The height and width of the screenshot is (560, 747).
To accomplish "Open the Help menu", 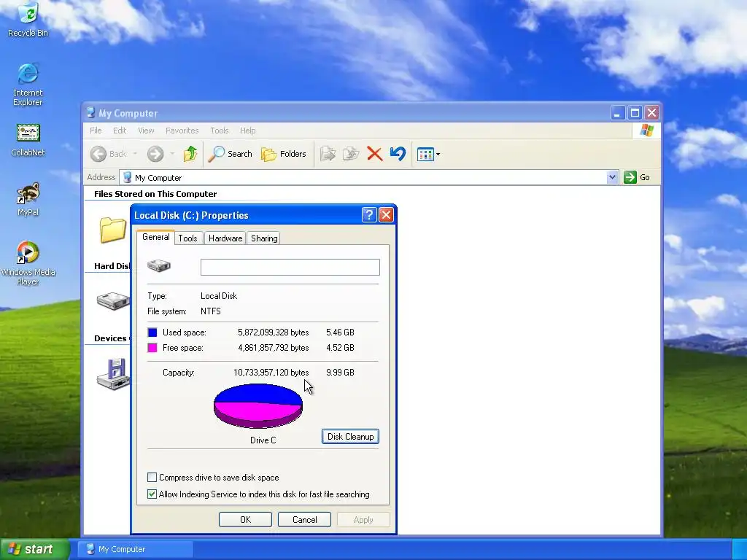I will point(248,131).
